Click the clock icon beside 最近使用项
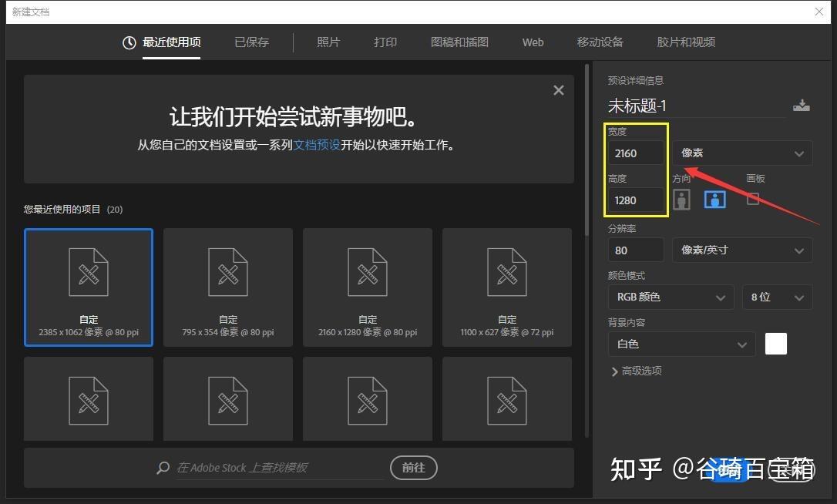This screenshot has width=837, height=504. [x=129, y=42]
